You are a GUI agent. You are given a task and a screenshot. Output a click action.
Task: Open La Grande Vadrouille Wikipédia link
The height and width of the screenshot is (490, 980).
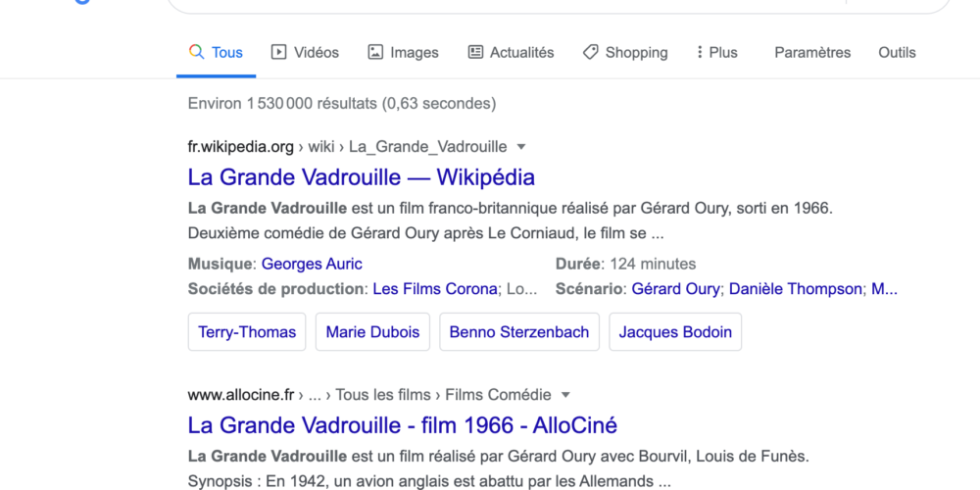[x=361, y=177]
